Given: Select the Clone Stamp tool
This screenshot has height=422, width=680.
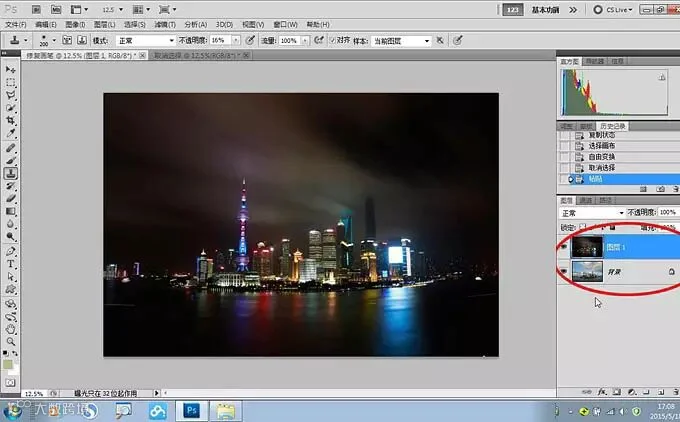Looking at the screenshot, I should (x=10, y=173).
